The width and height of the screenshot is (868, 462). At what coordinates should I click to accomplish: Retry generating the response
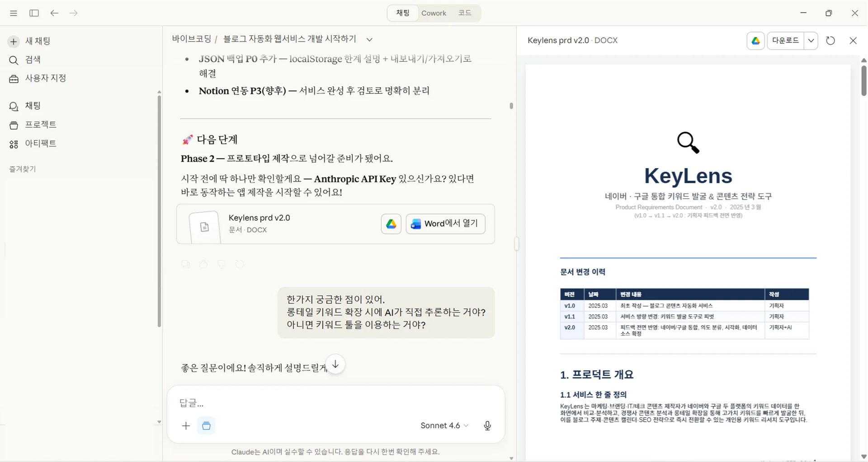(x=240, y=264)
